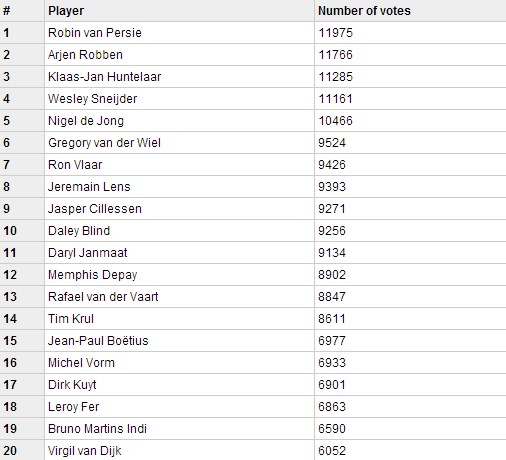506x460 pixels.
Task: Click the Player column header
Action: pos(66,11)
